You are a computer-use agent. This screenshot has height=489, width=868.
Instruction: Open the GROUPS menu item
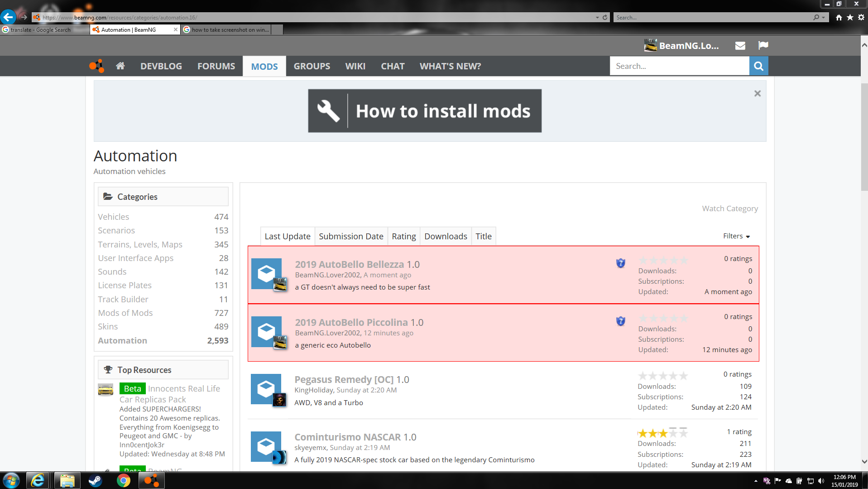[x=312, y=66]
